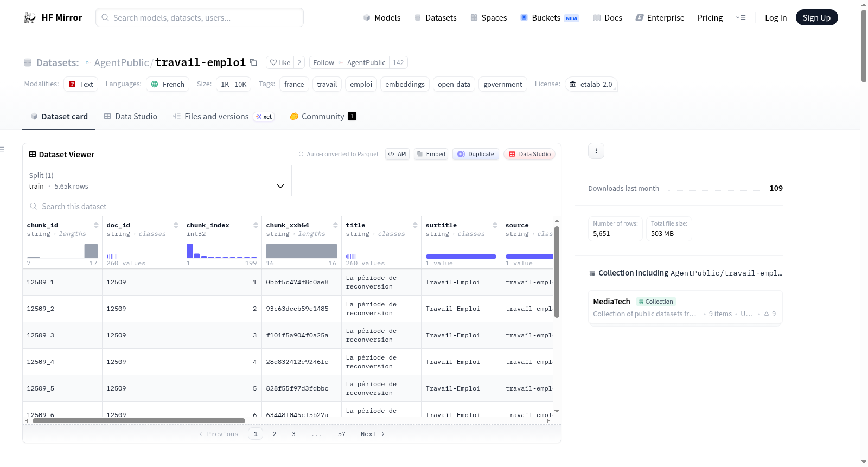Open the Docs menu item

(607, 18)
